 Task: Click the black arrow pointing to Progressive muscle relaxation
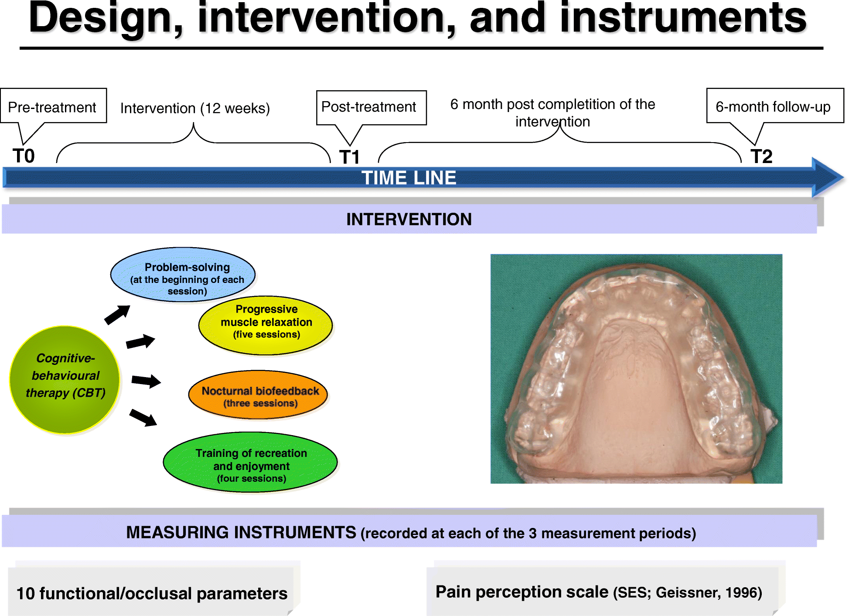tap(140, 341)
